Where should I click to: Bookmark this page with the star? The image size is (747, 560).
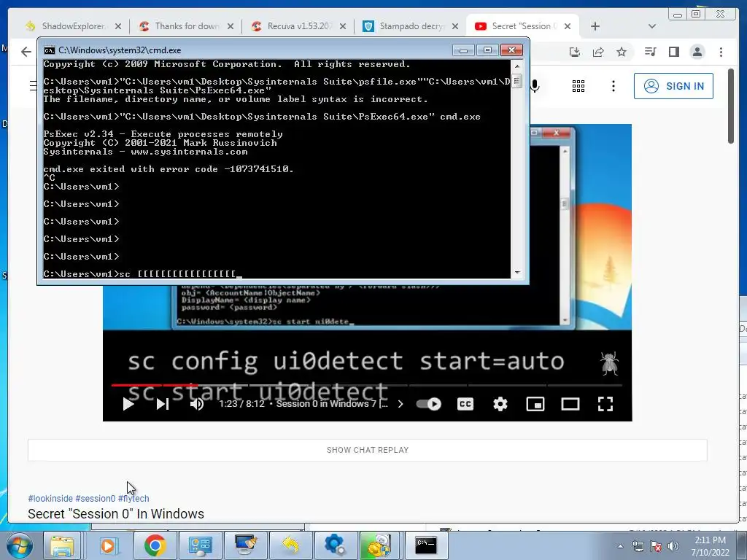click(622, 52)
